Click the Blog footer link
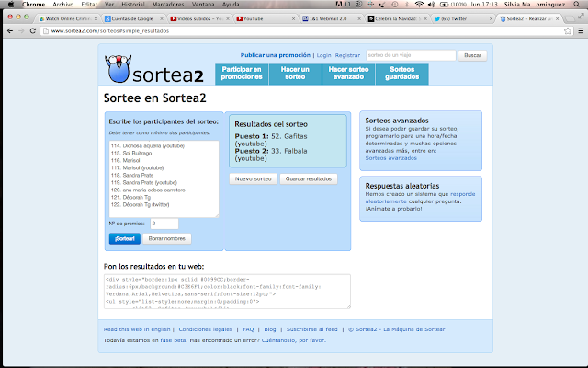588x368 pixels. coord(270,329)
